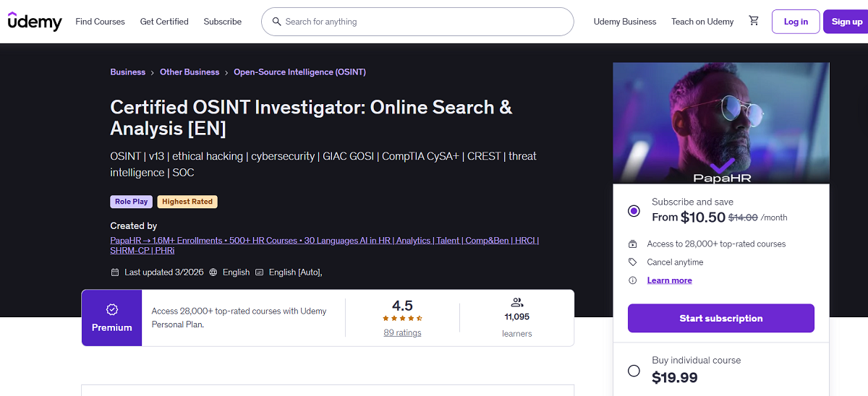Open the Subscribe menu
This screenshot has height=396, width=868.
(x=223, y=22)
